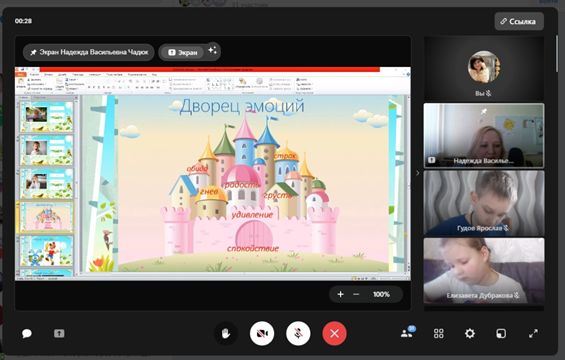Click the радость label on castle
Viewport: 565px width, 360px height.
pos(241,185)
